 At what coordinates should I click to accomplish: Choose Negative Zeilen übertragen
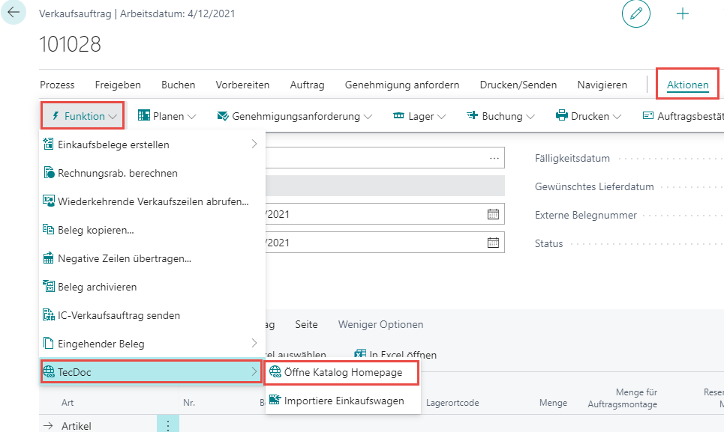[x=152, y=258]
